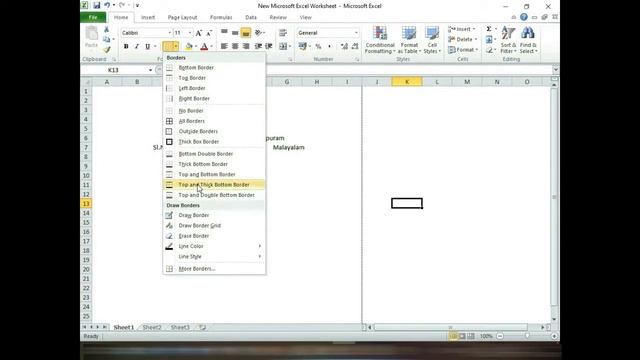Switch to Page Layout view in status bar

tap(462, 336)
